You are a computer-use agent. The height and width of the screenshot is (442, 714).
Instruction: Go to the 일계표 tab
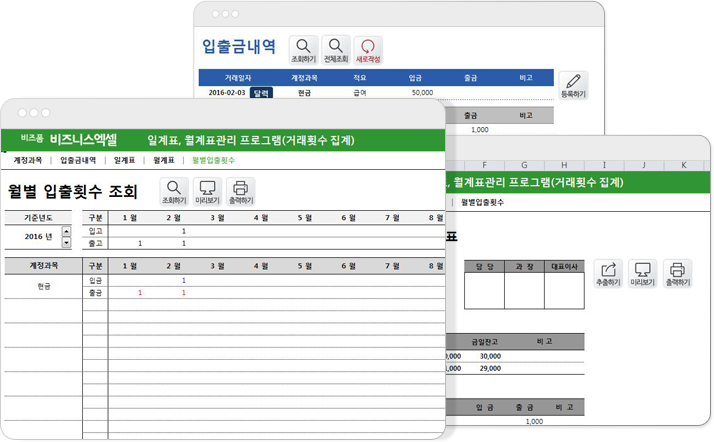(124, 160)
